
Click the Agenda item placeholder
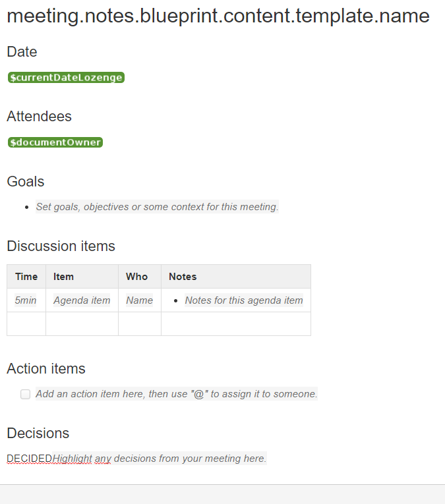click(x=82, y=300)
